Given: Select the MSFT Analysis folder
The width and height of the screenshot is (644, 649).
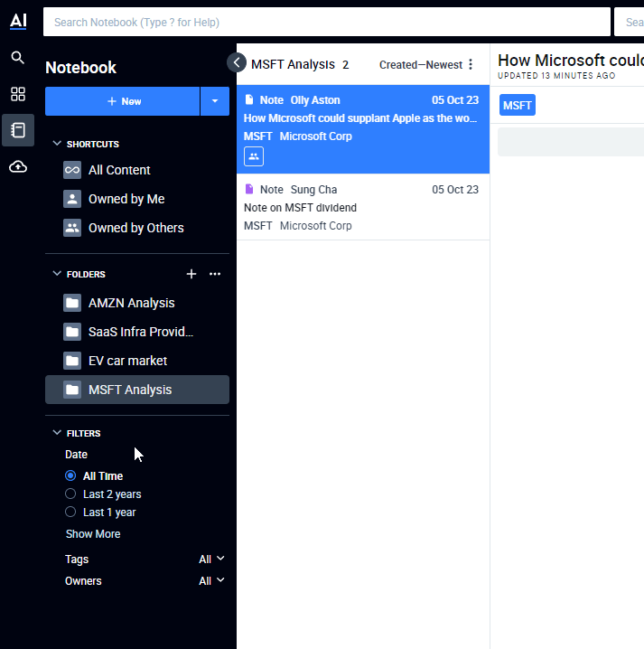Looking at the screenshot, I should (x=137, y=390).
